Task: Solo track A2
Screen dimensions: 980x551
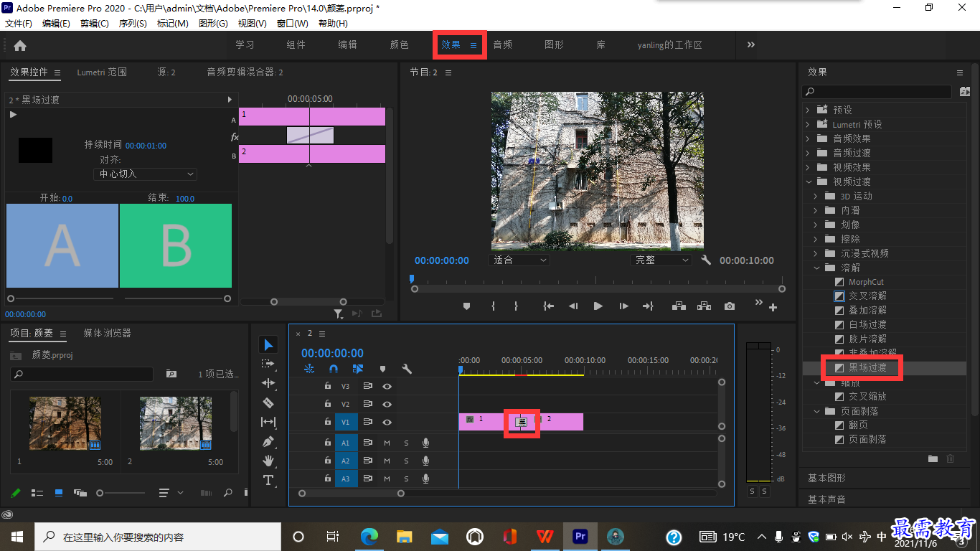Action: pos(406,461)
